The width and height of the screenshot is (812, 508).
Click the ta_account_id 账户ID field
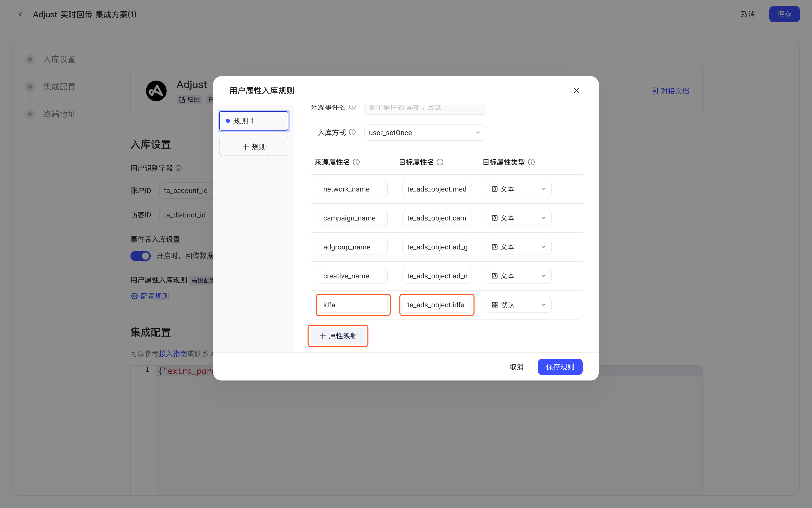[x=187, y=190]
